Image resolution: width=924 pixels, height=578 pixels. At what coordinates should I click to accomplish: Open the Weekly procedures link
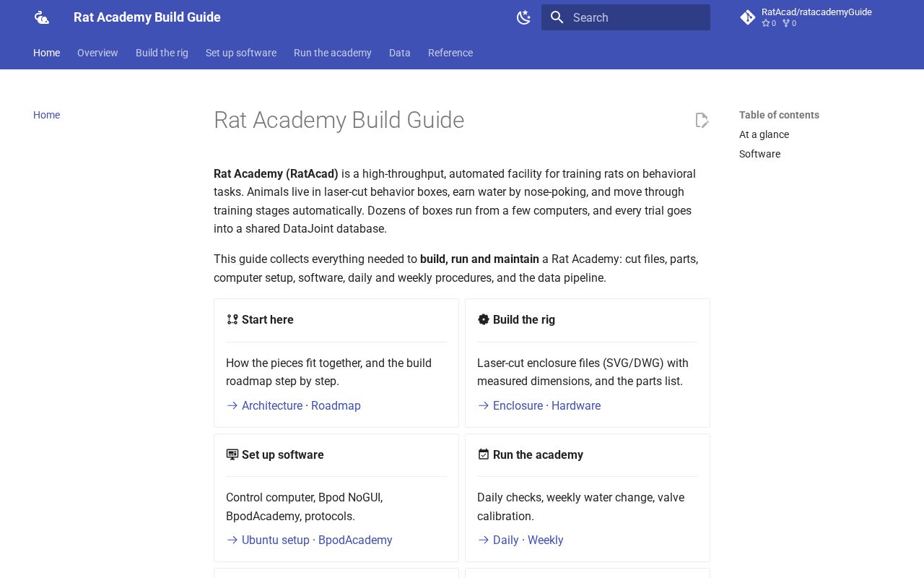click(546, 540)
